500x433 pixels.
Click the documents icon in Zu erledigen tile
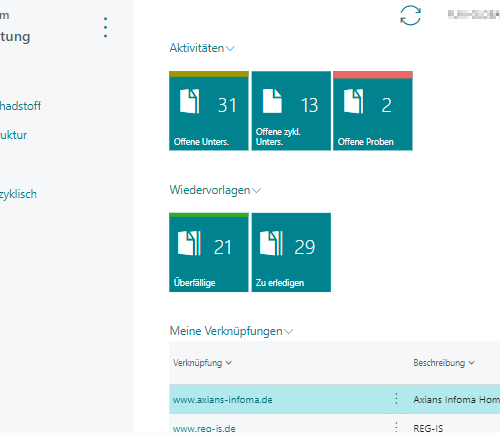click(271, 243)
